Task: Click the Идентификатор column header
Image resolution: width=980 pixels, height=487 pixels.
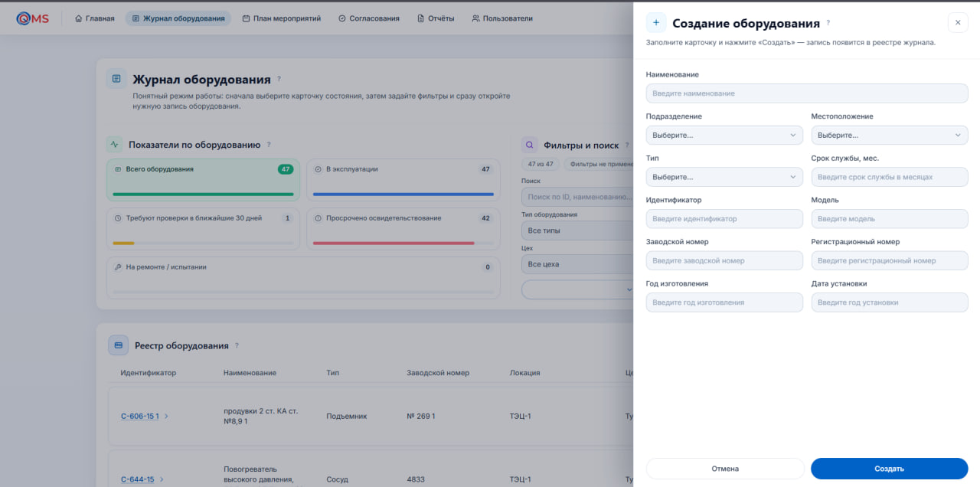Action: click(x=148, y=373)
